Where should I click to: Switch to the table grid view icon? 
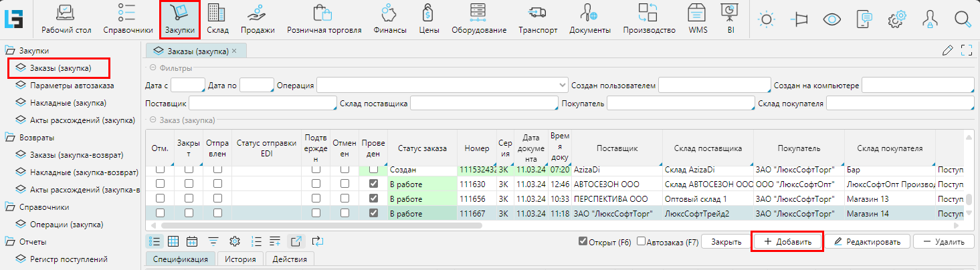173,241
